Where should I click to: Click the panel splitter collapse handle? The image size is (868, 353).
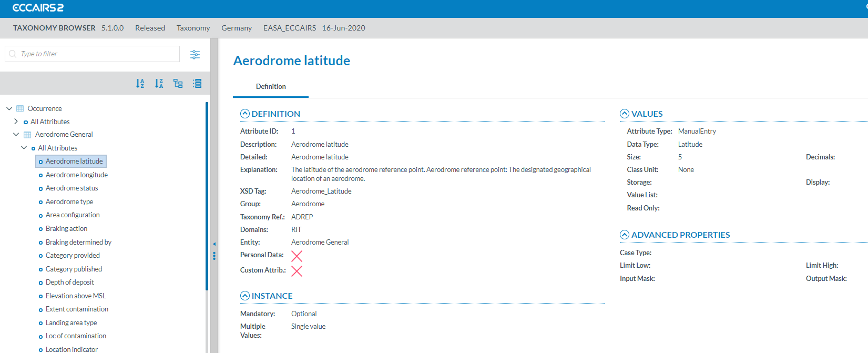(x=214, y=244)
